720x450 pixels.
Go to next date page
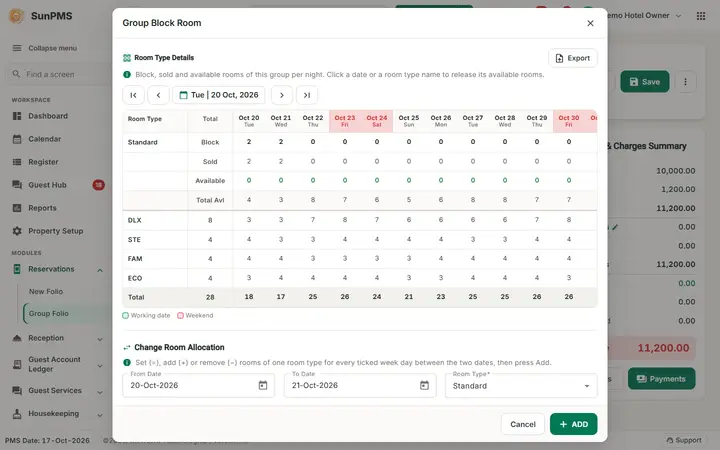coord(281,95)
